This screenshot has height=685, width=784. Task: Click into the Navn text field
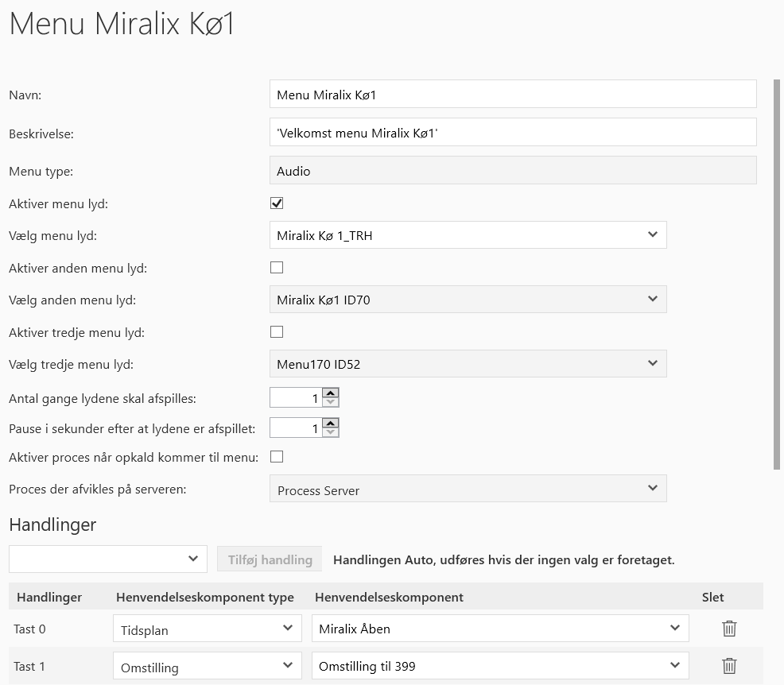coord(513,95)
